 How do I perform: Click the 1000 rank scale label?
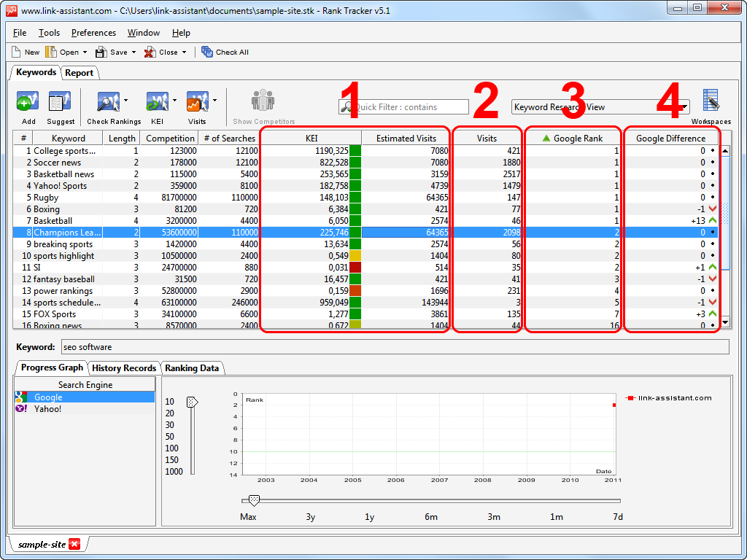click(x=174, y=472)
